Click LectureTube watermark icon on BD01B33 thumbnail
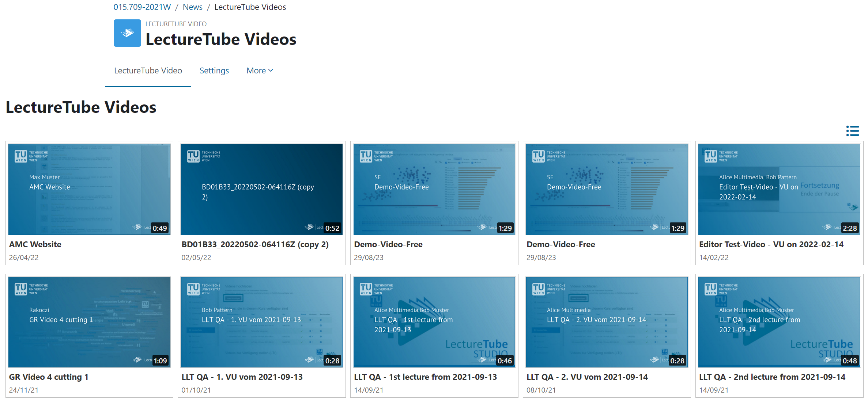 coord(309,227)
